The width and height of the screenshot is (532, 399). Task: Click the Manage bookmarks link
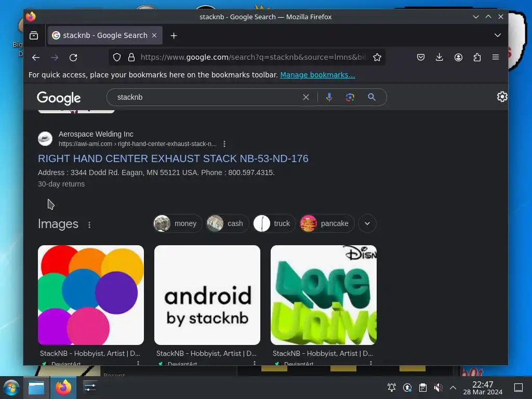click(x=317, y=75)
